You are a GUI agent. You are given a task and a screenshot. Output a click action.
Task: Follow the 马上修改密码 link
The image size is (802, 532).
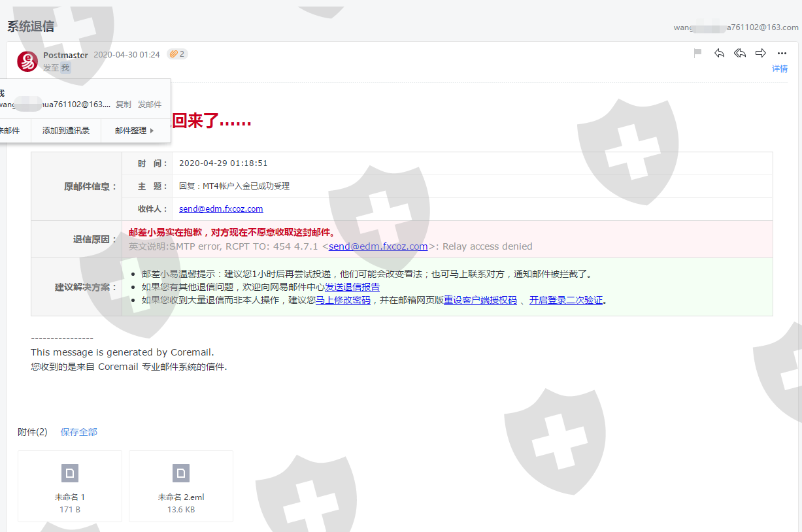coord(343,301)
